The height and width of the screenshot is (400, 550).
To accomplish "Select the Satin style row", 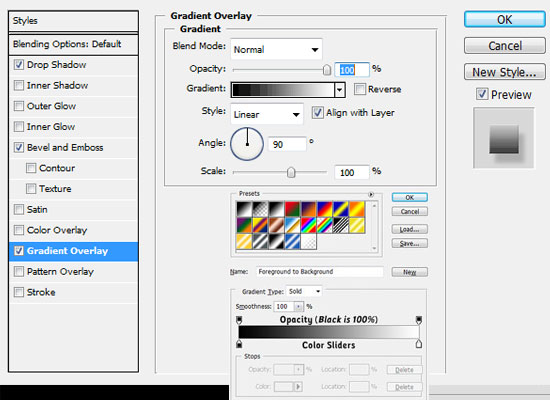I will tap(73, 209).
